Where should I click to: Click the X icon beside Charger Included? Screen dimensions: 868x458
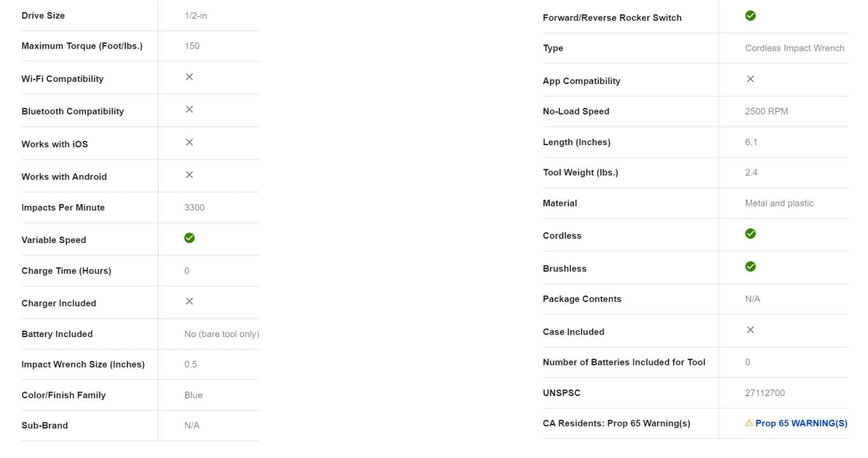pyautogui.click(x=189, y=301)
